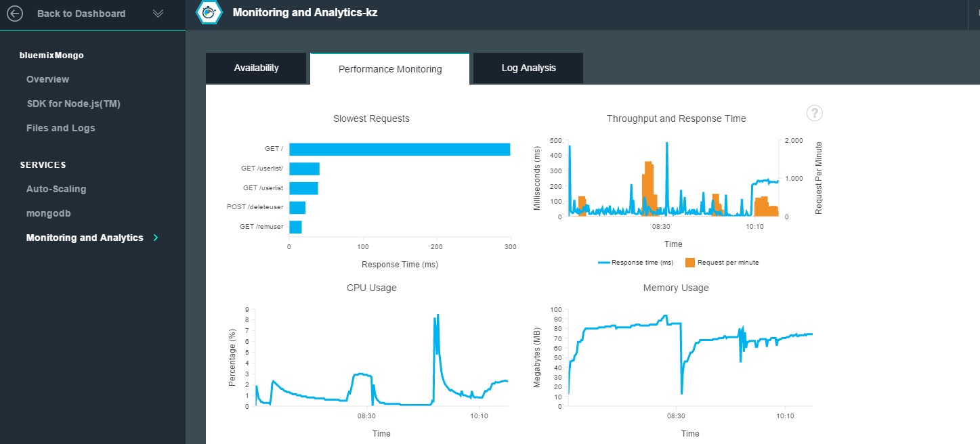The height and width of the screenshot is (444, 980).
Task: Click the back arrow circle icon
Action: (x=15, y=14)
